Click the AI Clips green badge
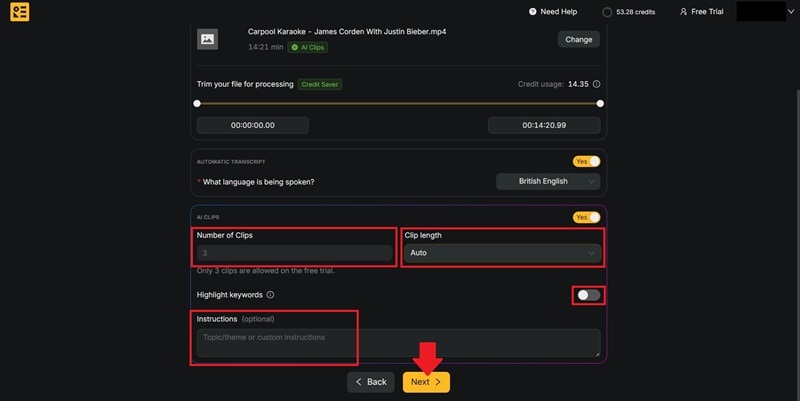 pyautogui.click(x=308, y=47)
